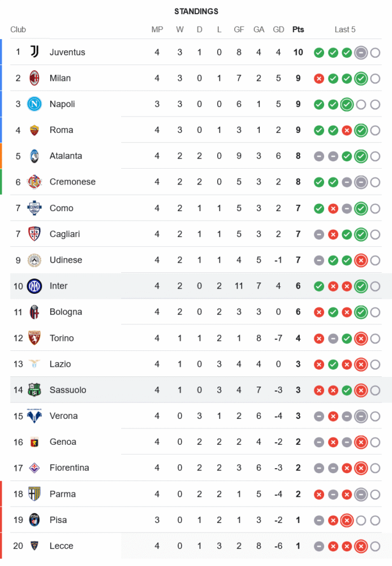Screen dimensions: 392x566
Task: Sort standings by the Pts column
Action: coord(298,29)
